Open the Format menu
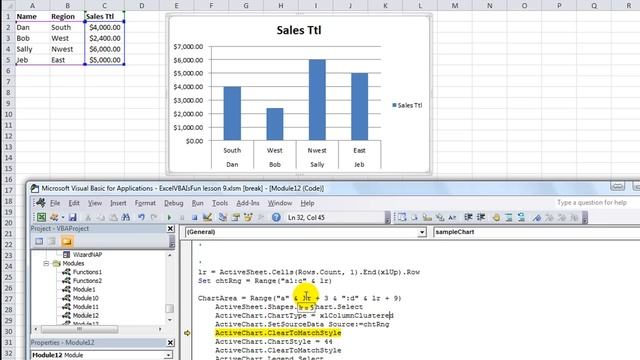640x360 pixels. [x=145, y=203]
